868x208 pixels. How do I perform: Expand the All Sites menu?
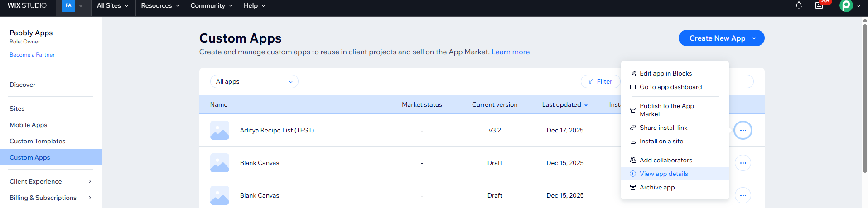(113, 5)
